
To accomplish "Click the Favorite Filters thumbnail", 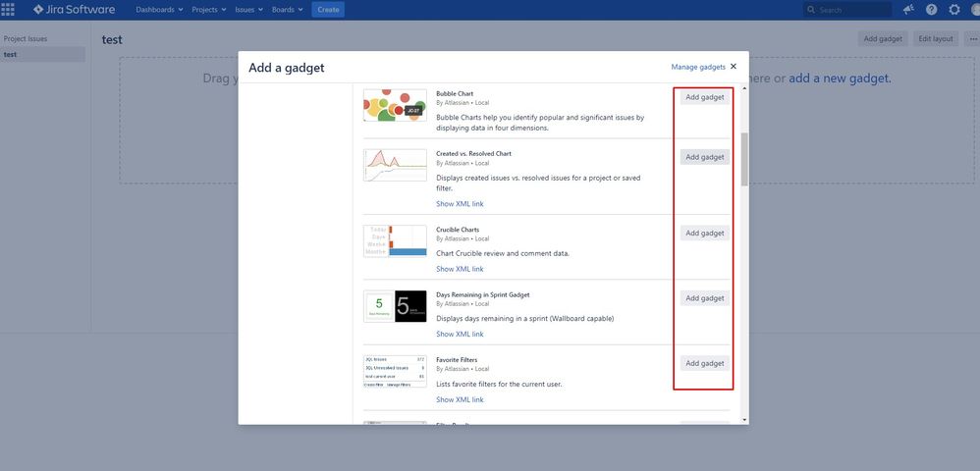I will [x=395, y=372].
